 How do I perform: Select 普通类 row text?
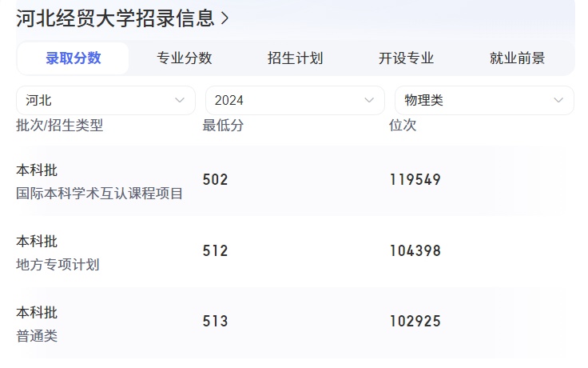pos(37,336)
